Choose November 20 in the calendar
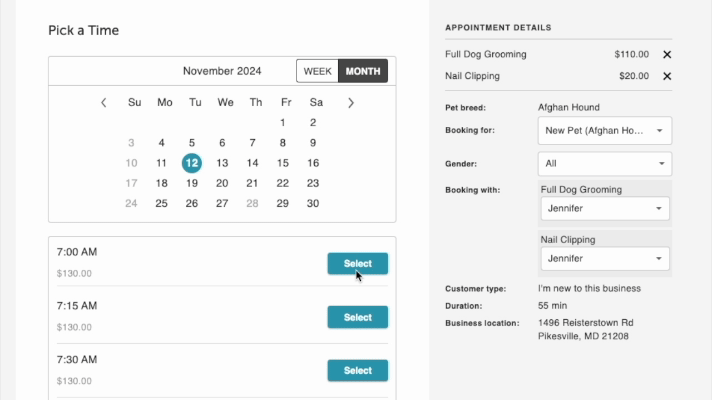712x400 pixels. (x=223, y=183)
